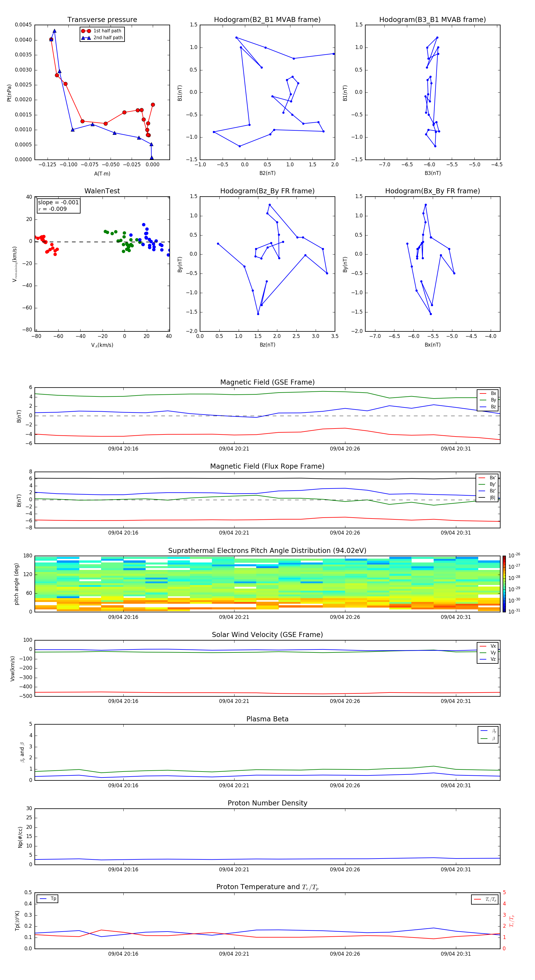Select the By' legend entry

point(487,484)
